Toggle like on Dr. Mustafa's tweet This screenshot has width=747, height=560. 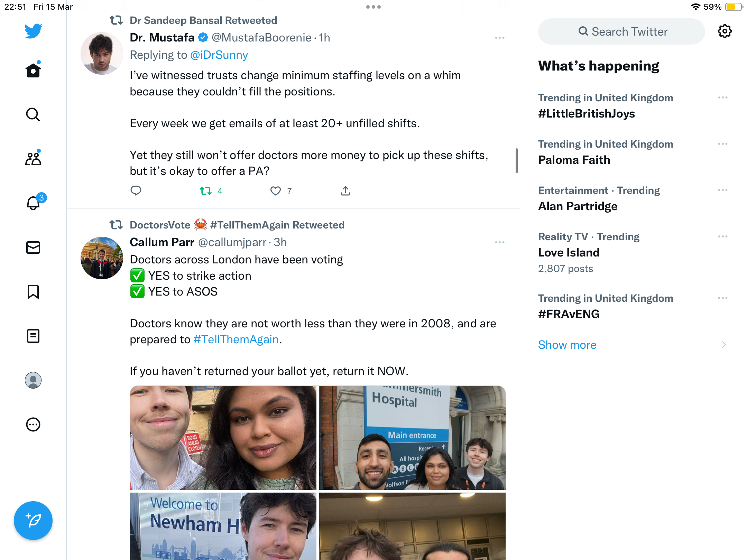(x=276, y=191)
